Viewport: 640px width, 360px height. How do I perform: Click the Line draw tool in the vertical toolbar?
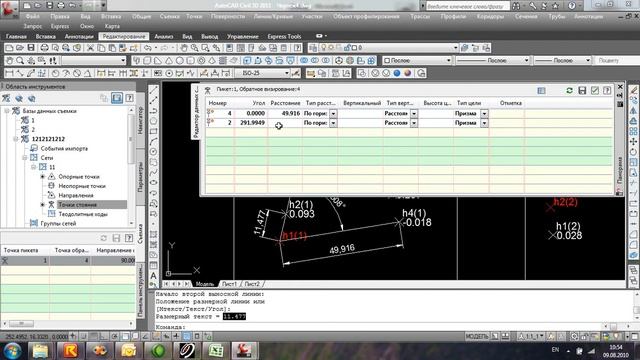pos(153,90)
